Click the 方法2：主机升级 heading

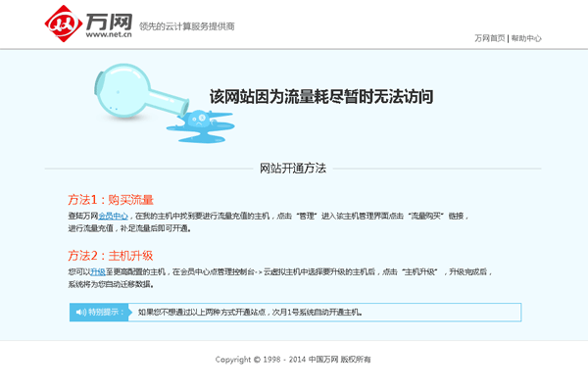pyautogui.click(x=111, y=256)
